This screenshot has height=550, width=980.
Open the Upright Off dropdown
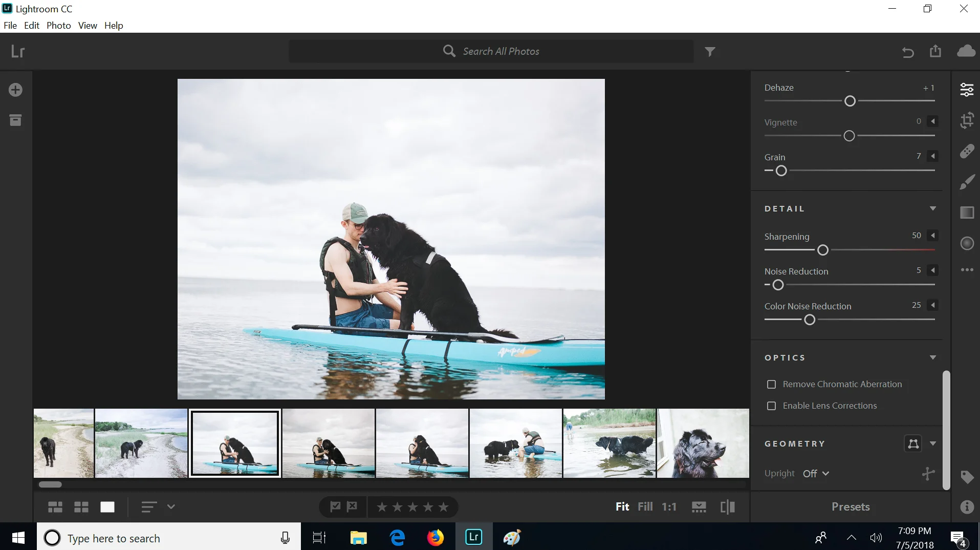pyautogui.click(x=816, y=474)
